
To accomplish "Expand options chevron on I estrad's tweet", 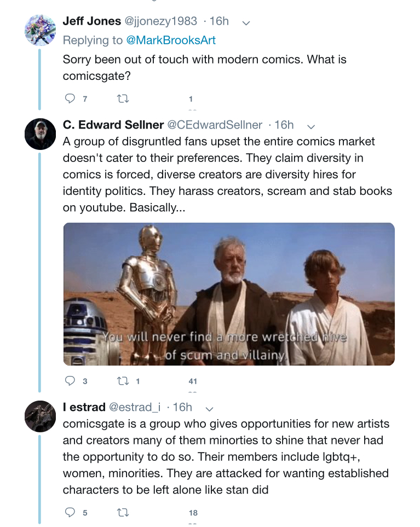I will 209,409.
